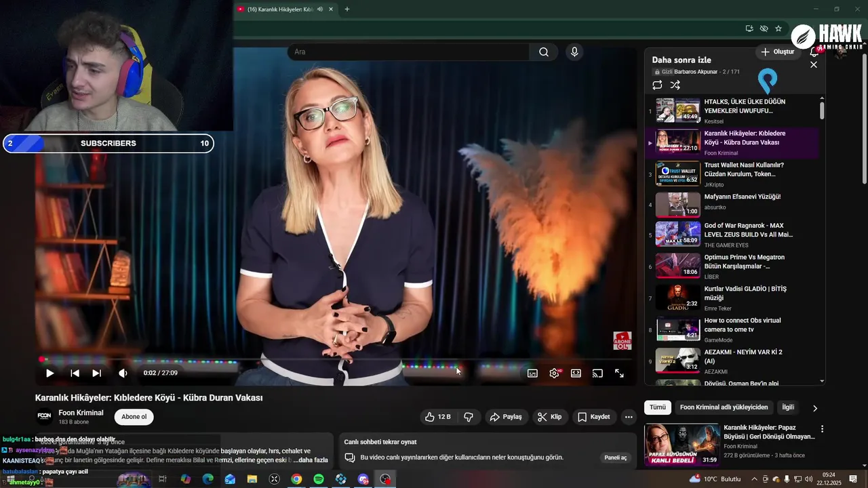
Task: Select Kurtlar Vadisi GLADİO playlist item
Action: [732, 298]
